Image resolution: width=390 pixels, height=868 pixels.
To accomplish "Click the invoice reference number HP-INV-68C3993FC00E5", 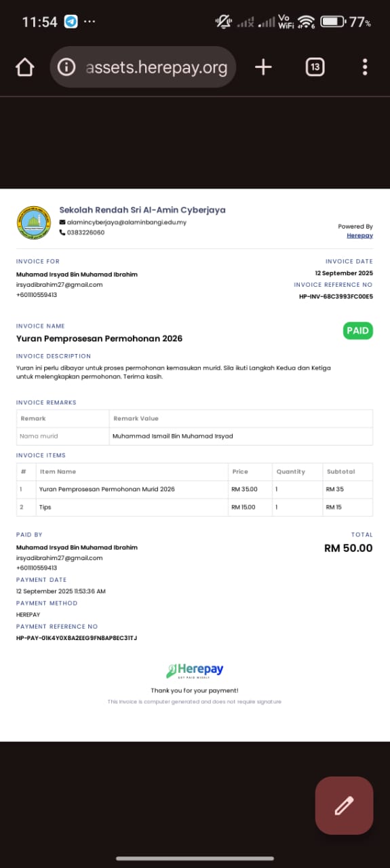I will [x=336, y=296].
